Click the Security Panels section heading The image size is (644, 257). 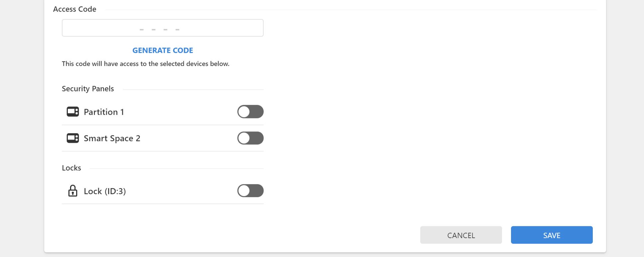point(88,89)
